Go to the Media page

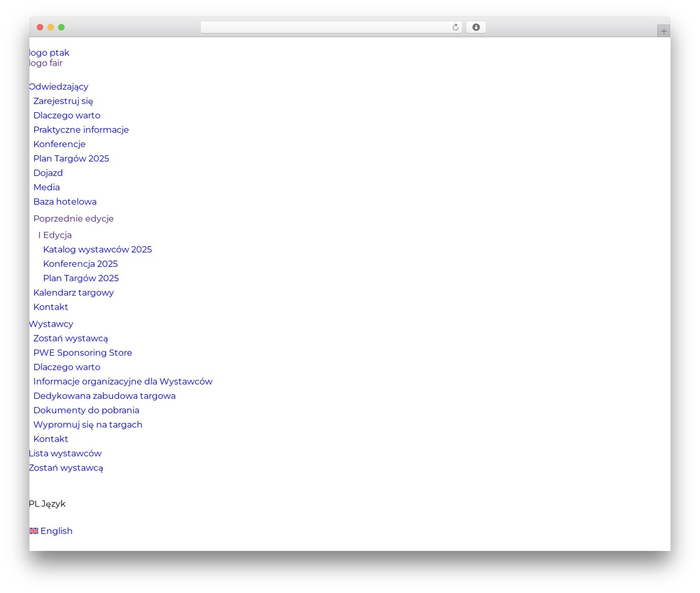[x=46, y=187]
